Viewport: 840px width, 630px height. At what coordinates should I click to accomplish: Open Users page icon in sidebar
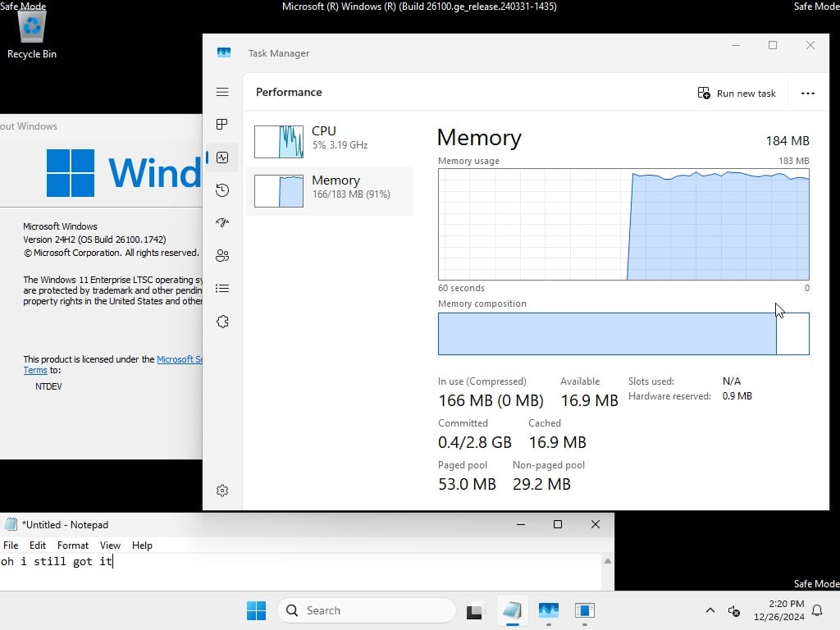pos(222,256)
